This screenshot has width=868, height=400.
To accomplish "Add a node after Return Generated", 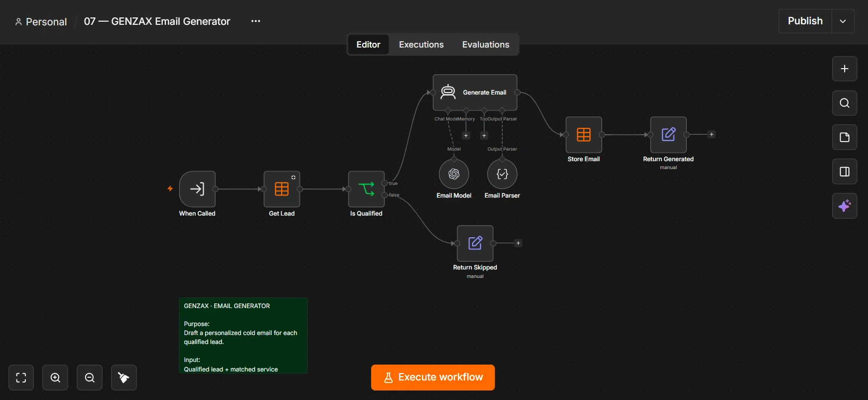I will click(x=712, y=135).
